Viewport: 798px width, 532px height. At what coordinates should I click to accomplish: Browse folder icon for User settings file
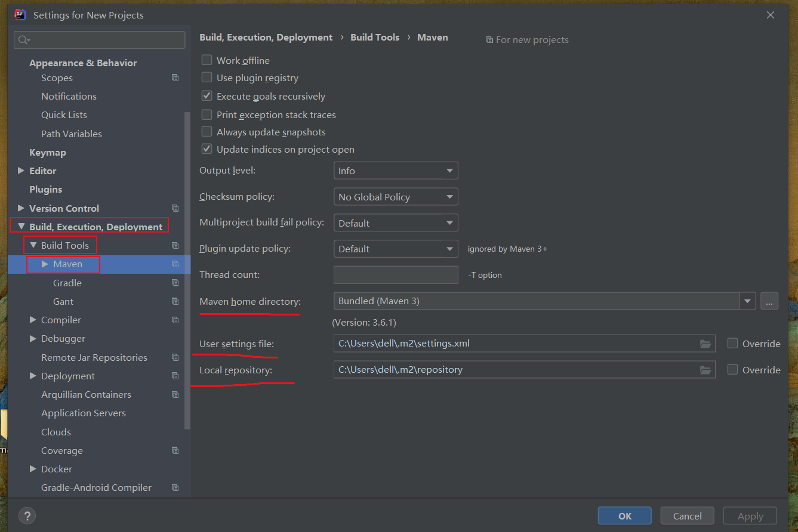(x=705, y=344)
